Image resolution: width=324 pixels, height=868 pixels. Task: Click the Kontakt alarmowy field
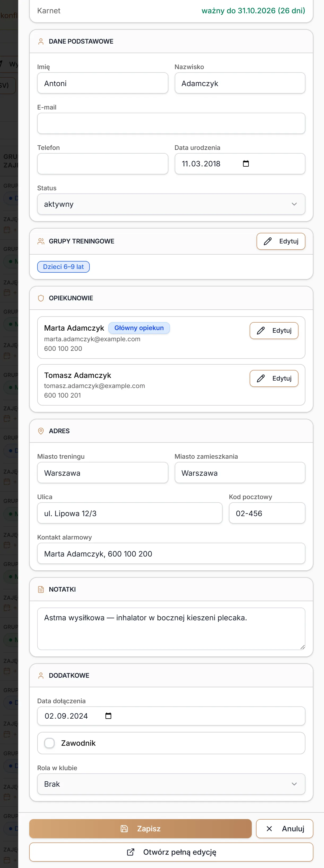(x=171, y=554)
